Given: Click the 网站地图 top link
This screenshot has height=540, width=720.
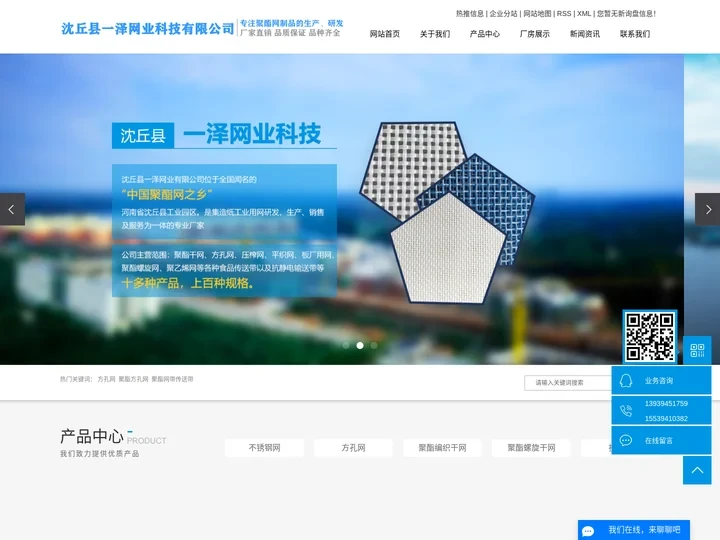Looking at the screenshot, I should [537, 14].
